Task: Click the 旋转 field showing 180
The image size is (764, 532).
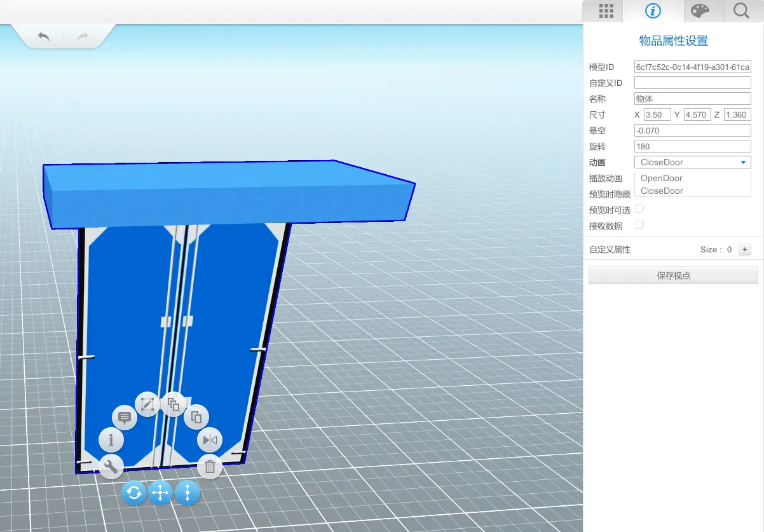Action: point(693,146)
